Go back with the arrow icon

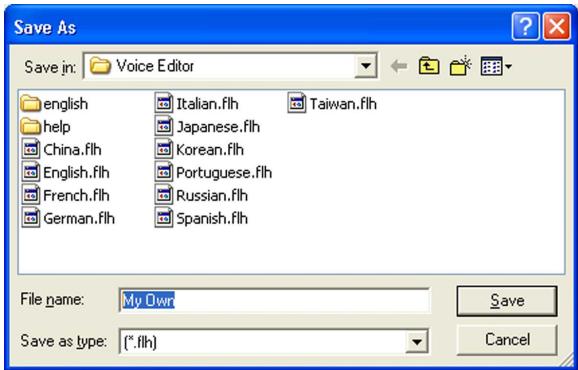[x=399, y=67]
